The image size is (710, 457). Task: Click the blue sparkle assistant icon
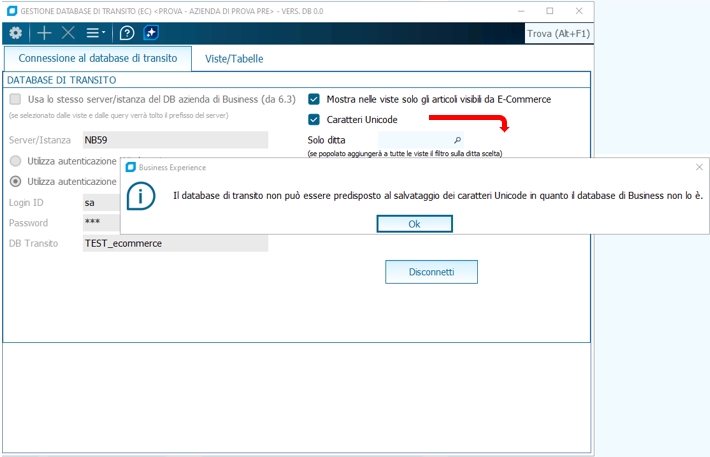[151, 33]
